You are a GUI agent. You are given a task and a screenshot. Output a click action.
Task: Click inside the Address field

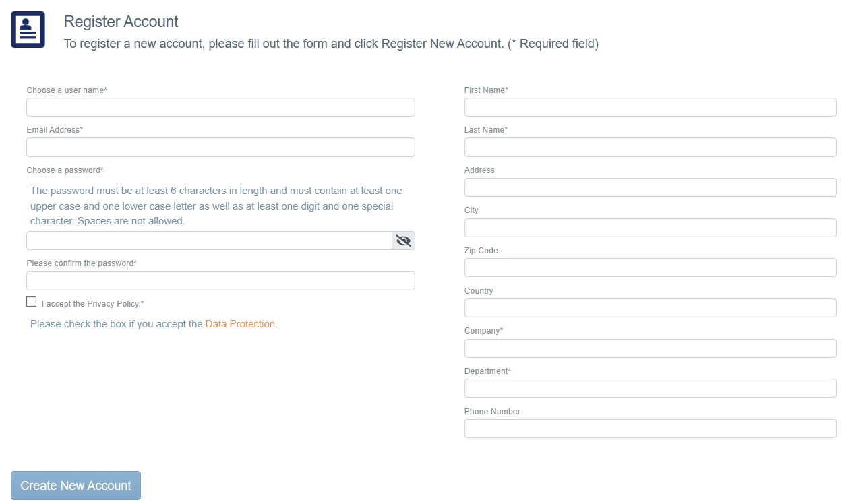pyautogui.click(x=650, y=187)
